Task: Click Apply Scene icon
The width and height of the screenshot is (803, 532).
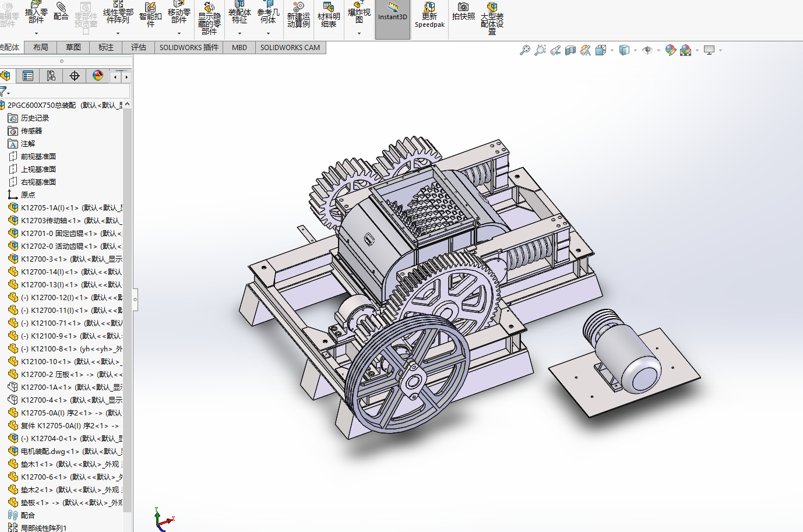Action: [686, 50]
